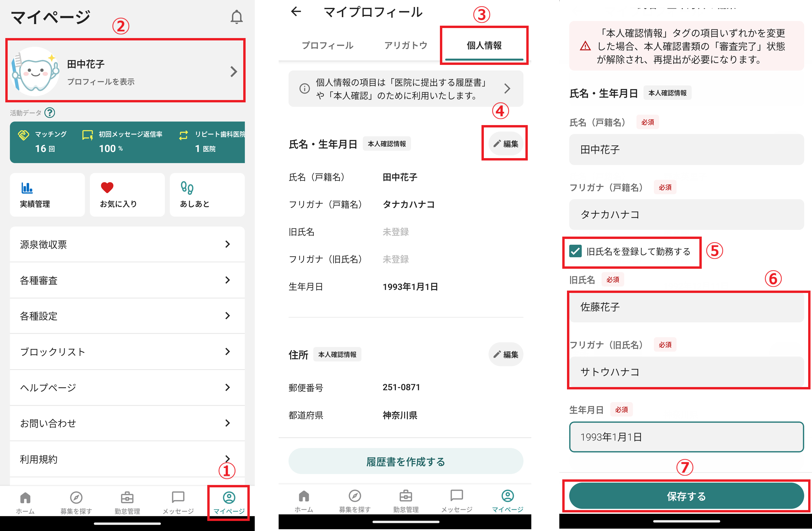Click the back arrow in マイプロフィール

[x=296, y=12]
